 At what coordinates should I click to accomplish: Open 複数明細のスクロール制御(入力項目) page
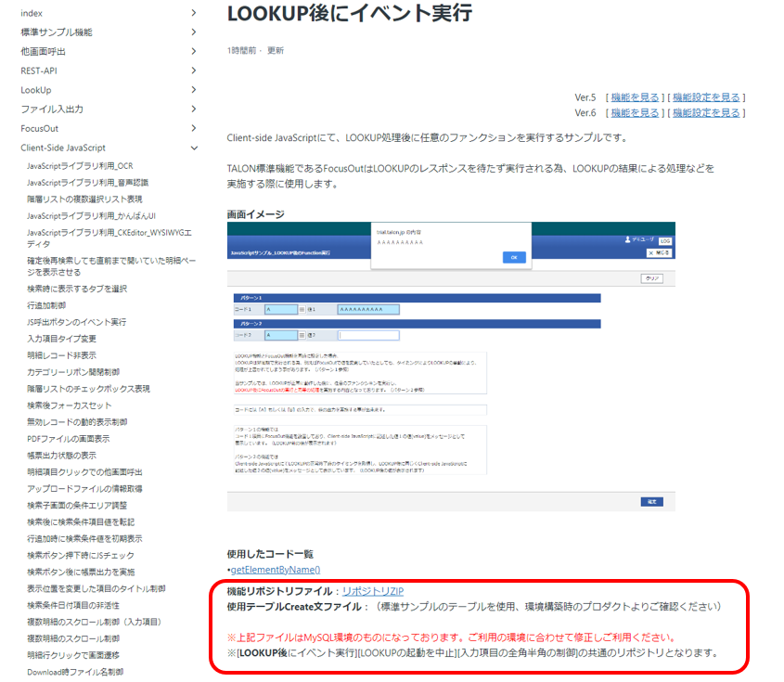pyautogui.click(x=95, y=622)
